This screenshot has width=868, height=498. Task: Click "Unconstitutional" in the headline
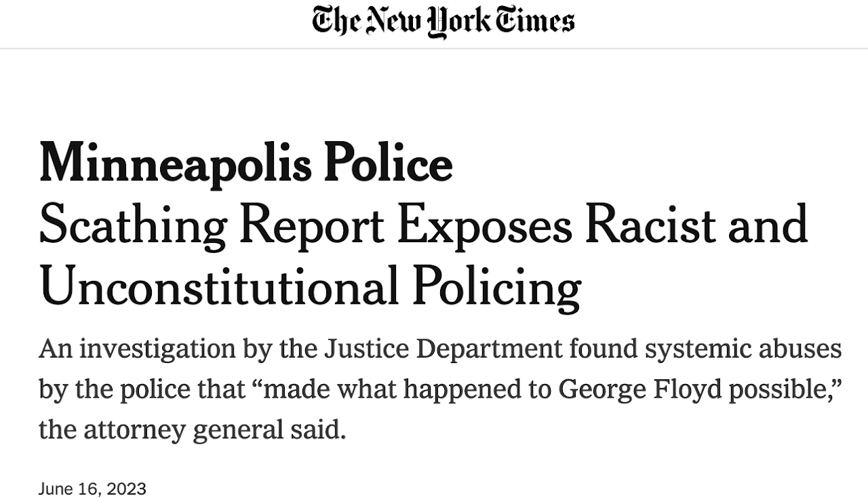(218, 287)
